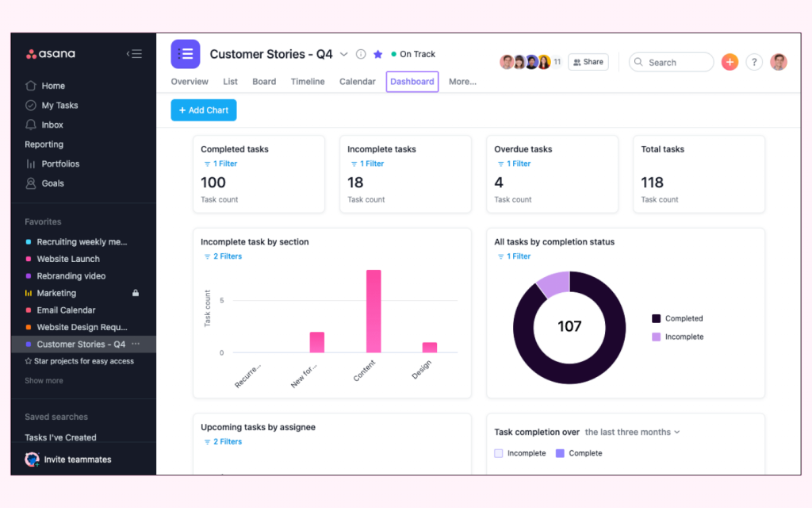Open the Inbox

(54, 125)
